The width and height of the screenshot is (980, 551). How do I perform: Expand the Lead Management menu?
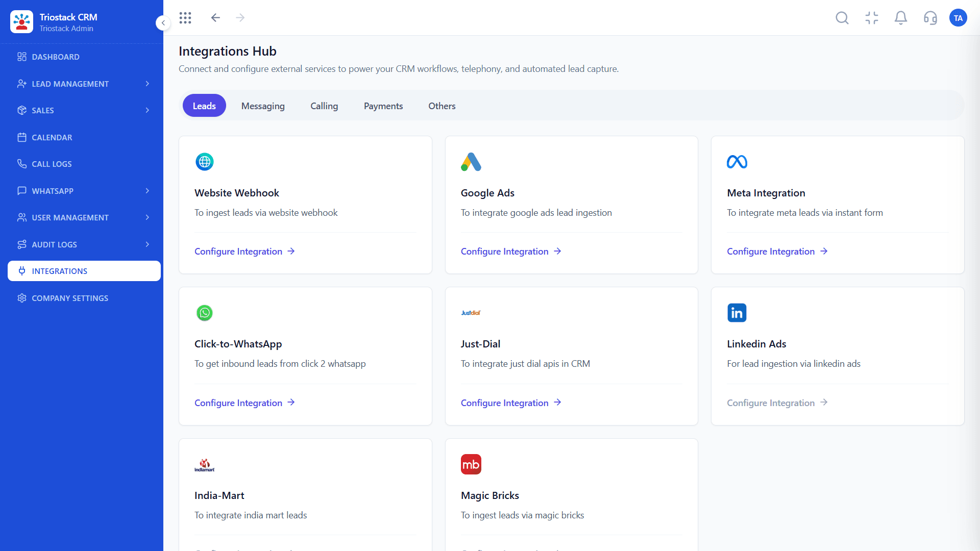tap(84, 84)
